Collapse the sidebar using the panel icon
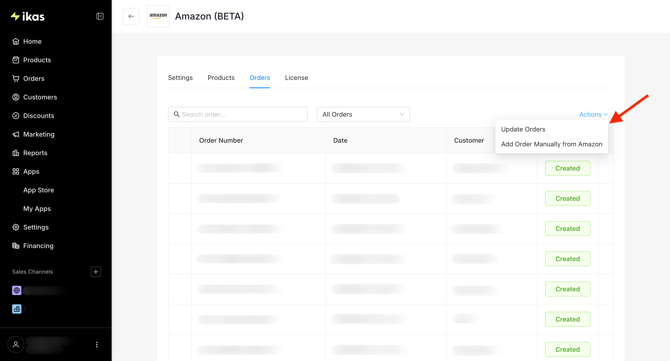Image resolution: width=670 pixels, height=361 pixels. (x=100, y=16)
